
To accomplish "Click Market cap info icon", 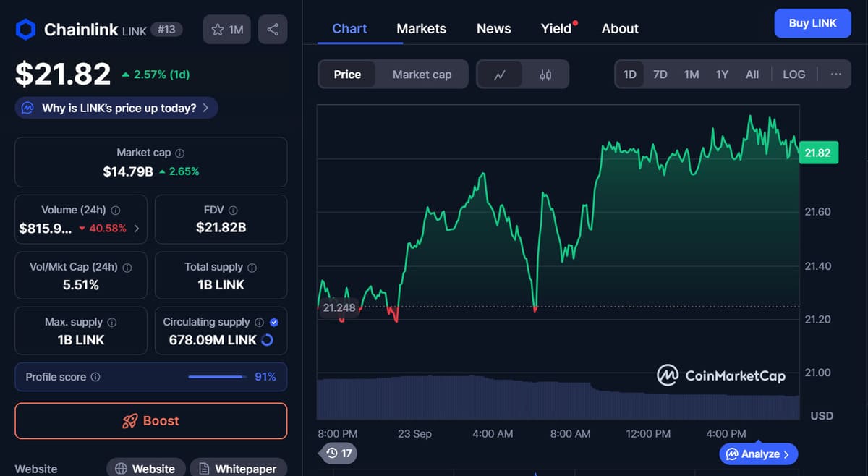I will [x=180, y=153].
